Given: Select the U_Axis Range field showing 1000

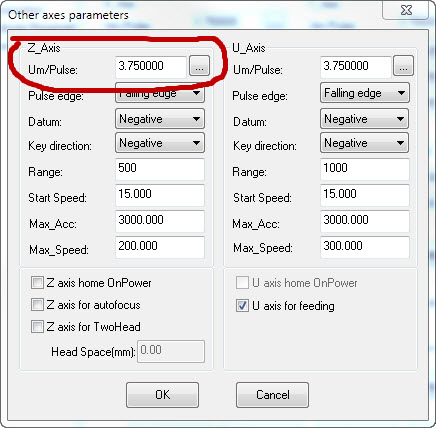Looking at the screenshot, I should tap(365, 169).
